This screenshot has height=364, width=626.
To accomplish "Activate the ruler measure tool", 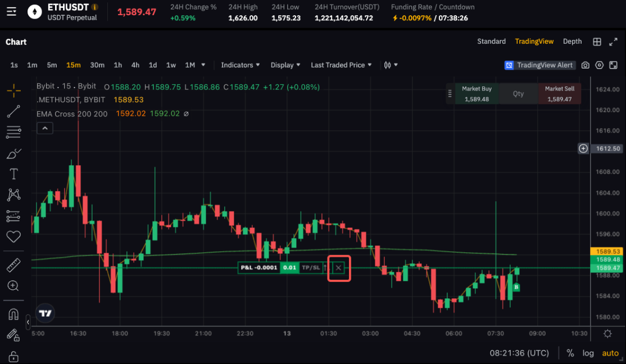I will tap(13, 265).
